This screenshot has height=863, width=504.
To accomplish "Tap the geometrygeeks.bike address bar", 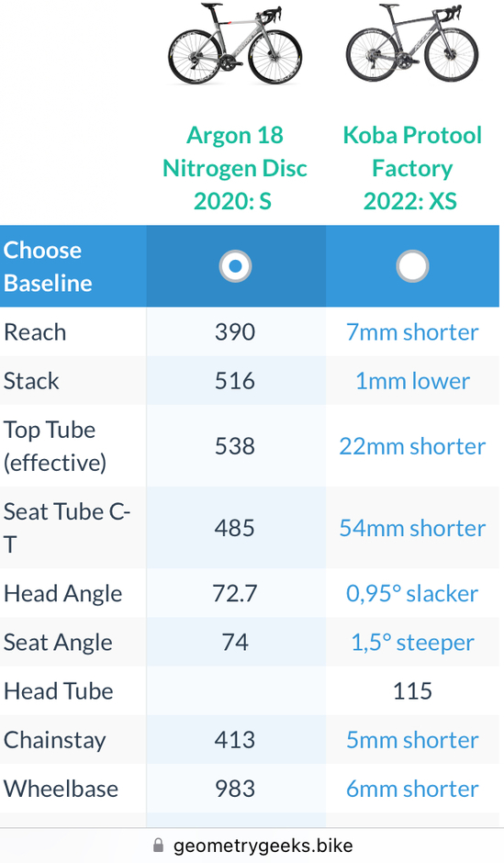I will (252, 845).
